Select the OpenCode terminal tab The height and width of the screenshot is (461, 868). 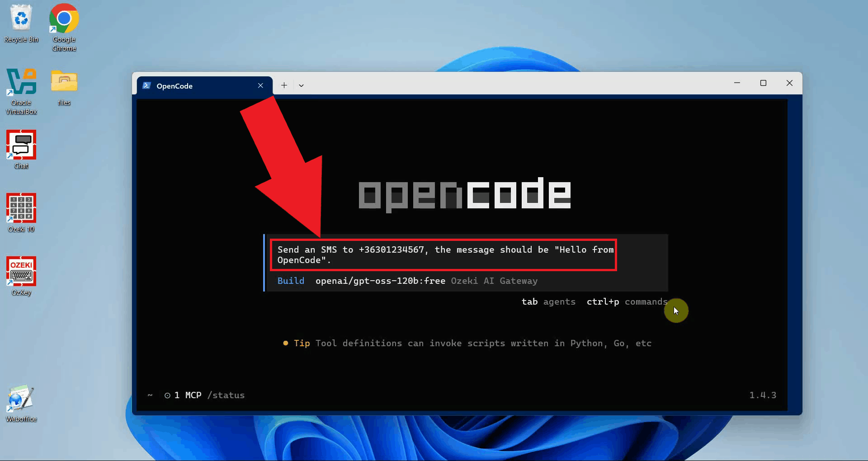pyautogui.click(x=205, y=85)
